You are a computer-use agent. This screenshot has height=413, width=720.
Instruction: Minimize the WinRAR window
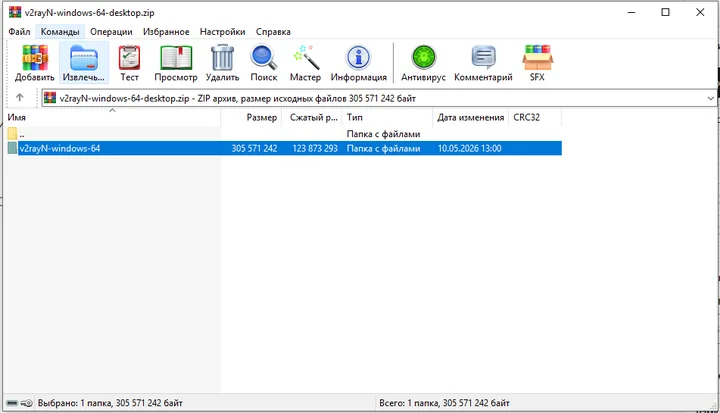pyautogui.click(x=631, y=12)
